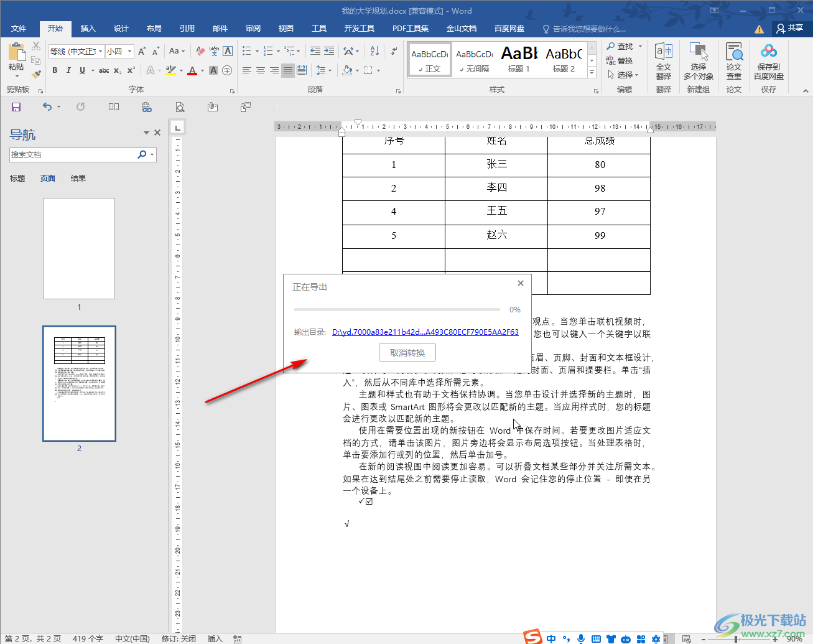Switch navigation pane to 标题 tab

[x=17, y=179]
